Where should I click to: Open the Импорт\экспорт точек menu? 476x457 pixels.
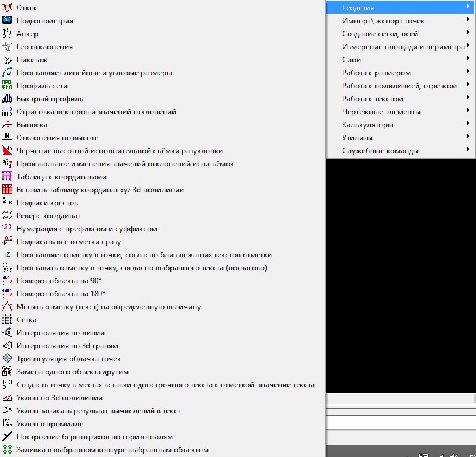383,21
